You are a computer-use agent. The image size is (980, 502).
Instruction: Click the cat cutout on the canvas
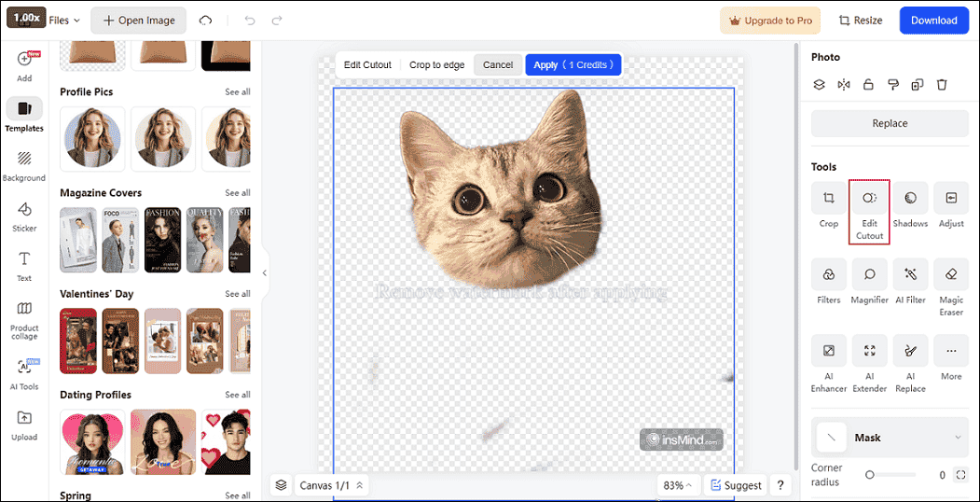pos(500,190)
